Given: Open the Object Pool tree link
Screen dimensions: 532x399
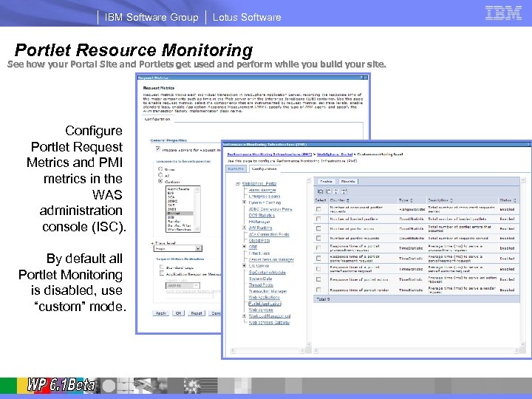Looking at the screenshot, I should 259,241.
